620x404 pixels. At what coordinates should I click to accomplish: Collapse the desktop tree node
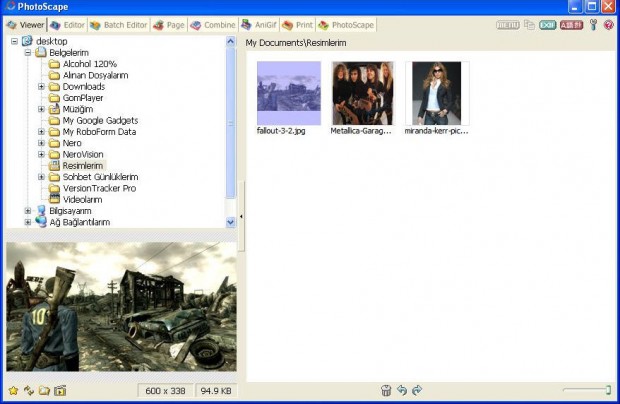tap(14, 41)
